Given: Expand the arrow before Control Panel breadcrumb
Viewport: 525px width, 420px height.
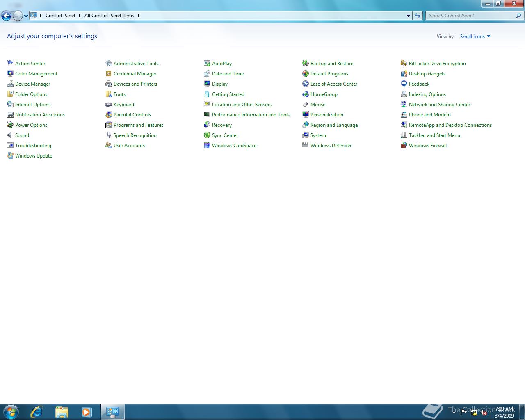Looking at the screenshot, I should (41, 16).
